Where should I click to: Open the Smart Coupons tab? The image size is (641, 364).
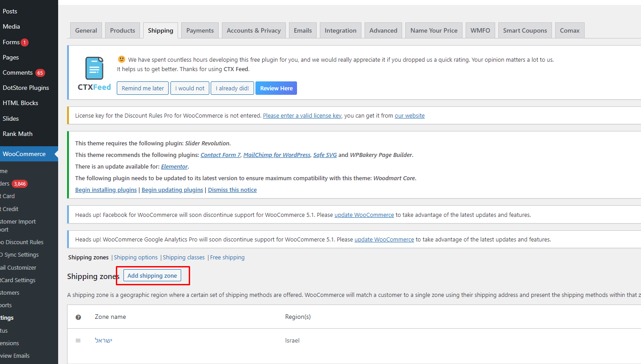tap(525, 30)
